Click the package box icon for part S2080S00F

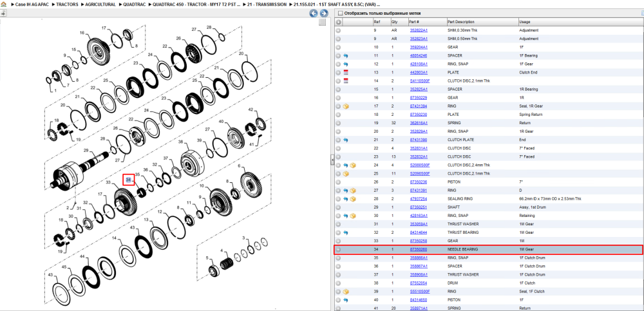[x=353, y=165]
